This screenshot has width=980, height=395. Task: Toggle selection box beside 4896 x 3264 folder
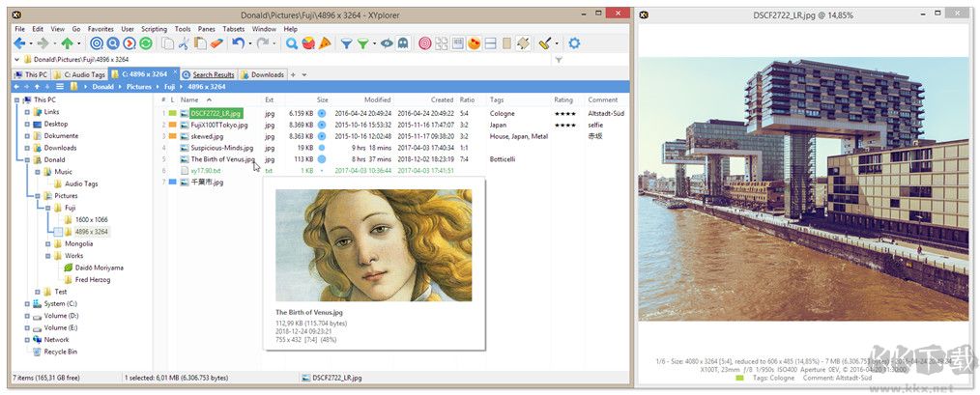coord(57,232)
